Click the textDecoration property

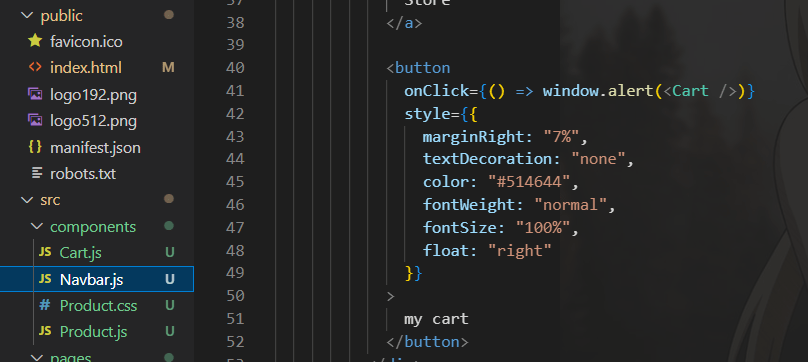tap(487, 159)
